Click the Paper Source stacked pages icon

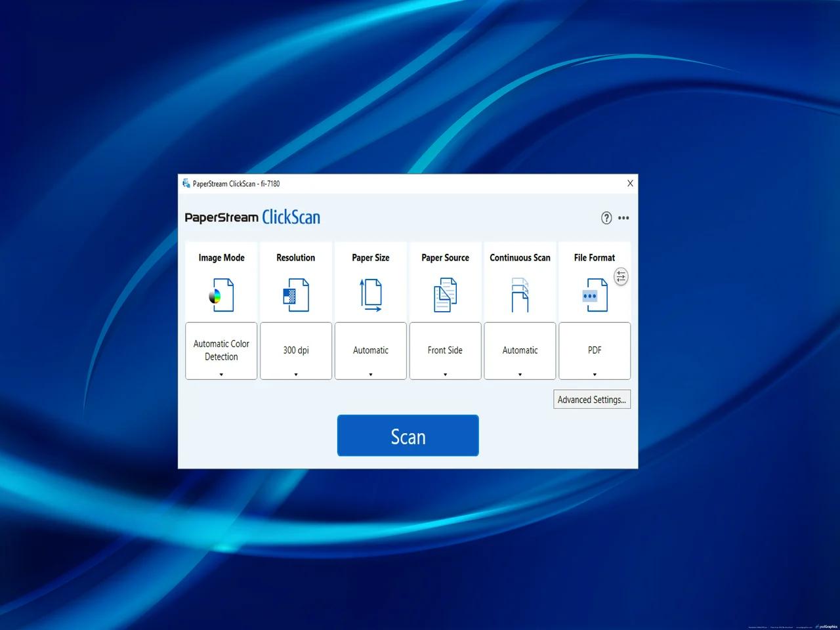446,295
